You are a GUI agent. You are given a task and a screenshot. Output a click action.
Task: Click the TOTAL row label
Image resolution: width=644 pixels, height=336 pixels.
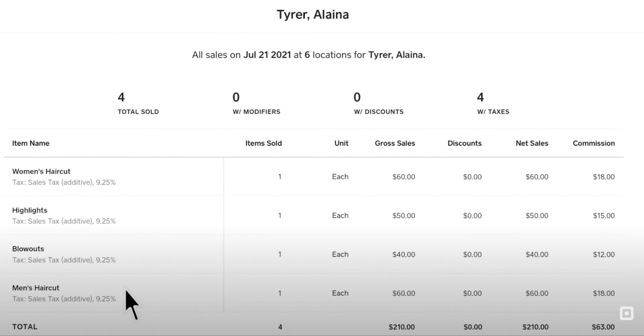[x=25, y=327]
